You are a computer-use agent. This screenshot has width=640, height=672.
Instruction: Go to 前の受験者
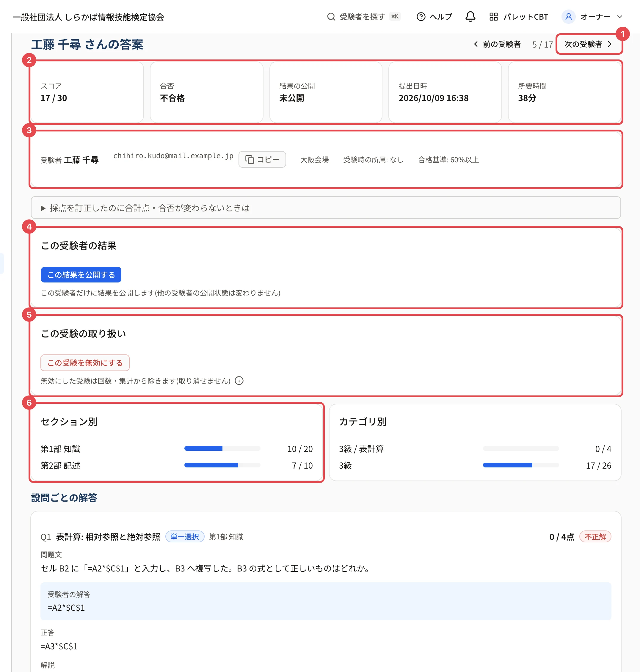(497, 44)
